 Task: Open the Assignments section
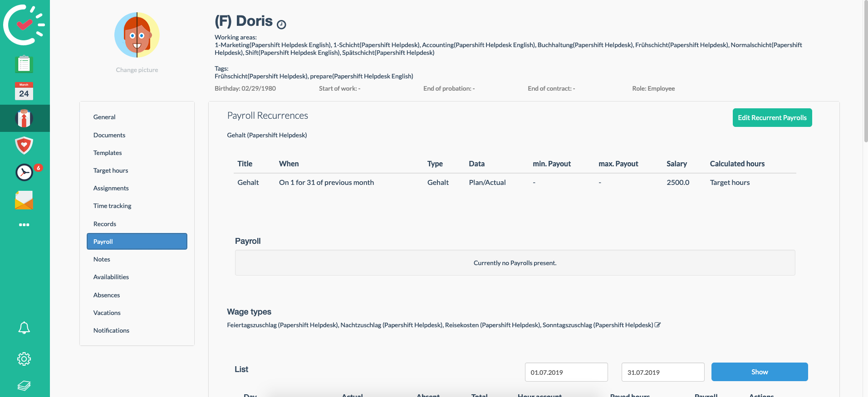137,188
